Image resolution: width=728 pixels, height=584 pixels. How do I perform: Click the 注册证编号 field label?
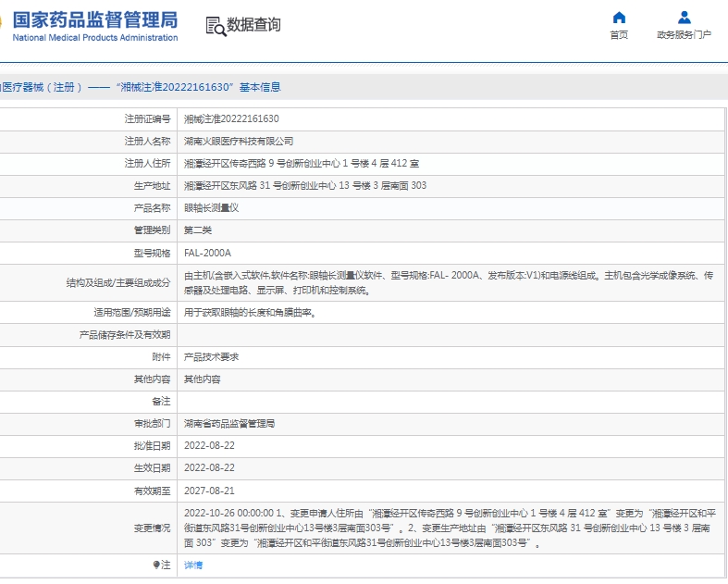point(148,119)
